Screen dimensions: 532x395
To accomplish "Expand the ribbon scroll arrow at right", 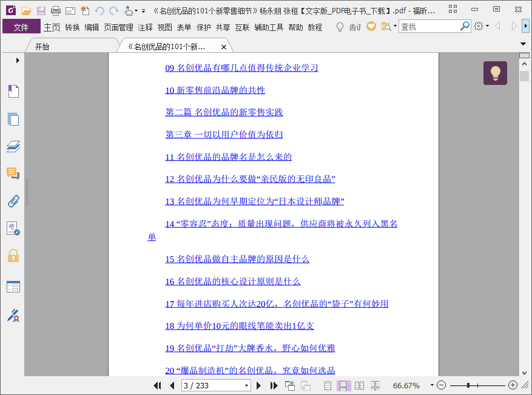I will (526, 26).
